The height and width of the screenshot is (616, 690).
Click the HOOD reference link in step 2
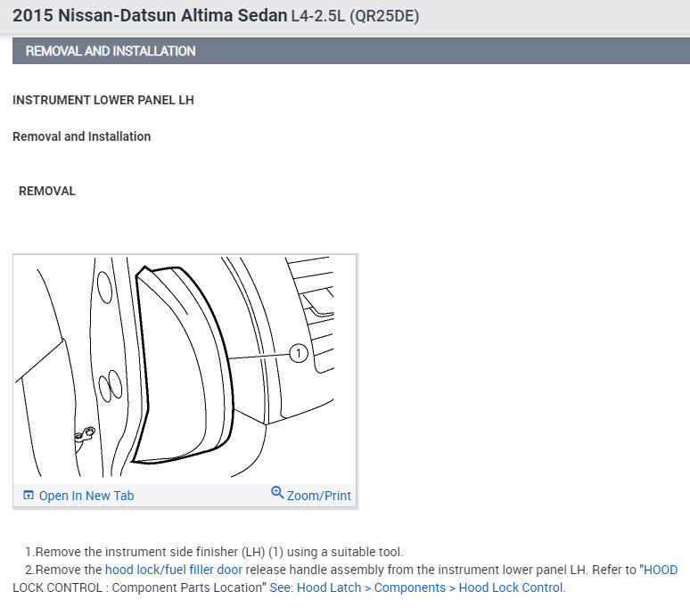pyautogui.click(x=661, y=570)
